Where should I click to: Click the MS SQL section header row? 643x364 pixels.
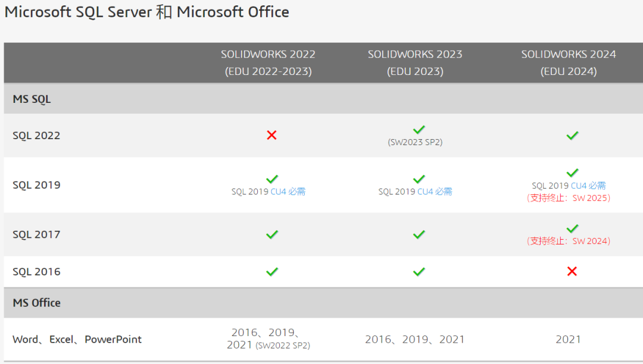(x=323, y=99)
